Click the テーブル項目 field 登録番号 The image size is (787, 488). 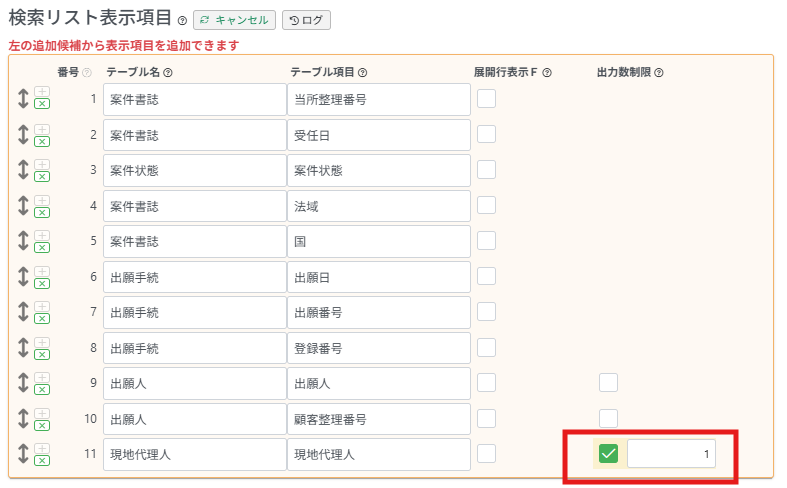(x=378, y=348)
